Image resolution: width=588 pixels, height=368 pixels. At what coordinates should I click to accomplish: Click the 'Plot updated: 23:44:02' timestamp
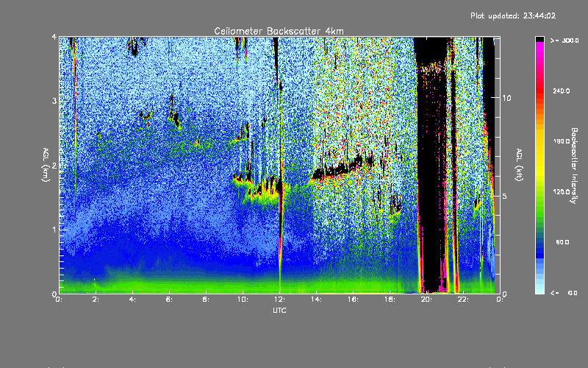[513, 15]
